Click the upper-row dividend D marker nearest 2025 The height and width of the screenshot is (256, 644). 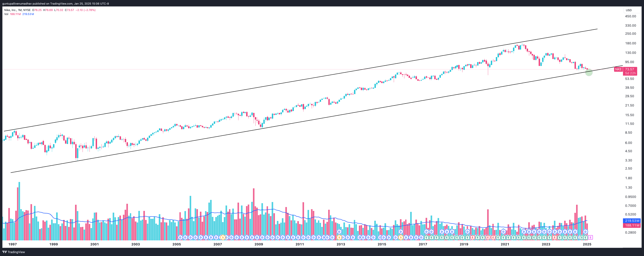585,232
